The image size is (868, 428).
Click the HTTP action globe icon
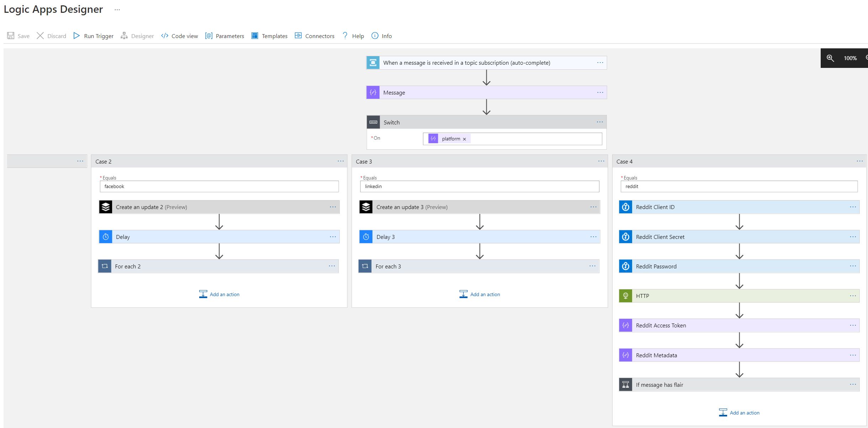click(625, 295)
